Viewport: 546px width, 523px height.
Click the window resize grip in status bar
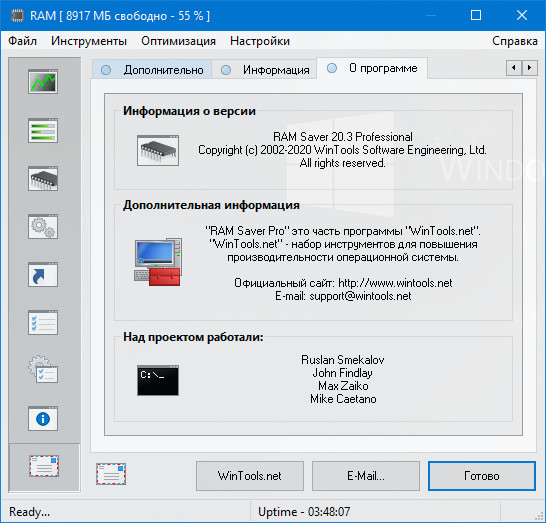[x=540, y=517]
